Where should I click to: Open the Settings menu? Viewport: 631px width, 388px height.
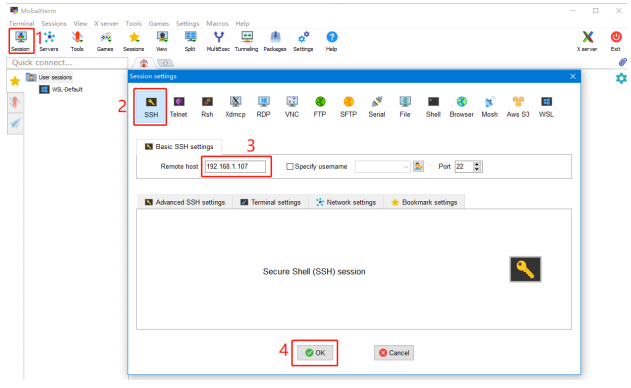187,23
